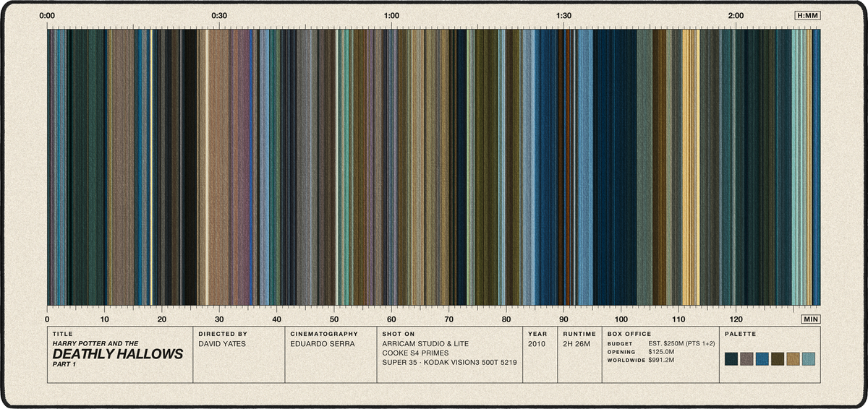Select the tan palette swatch
The image size is (868, 409).
tap(793, 359)
